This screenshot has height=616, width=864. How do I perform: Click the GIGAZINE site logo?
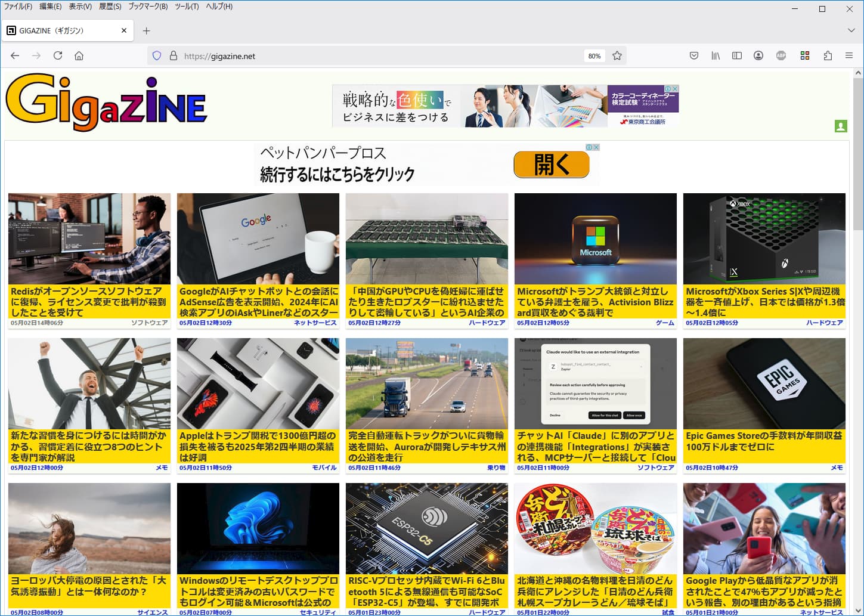pyautogui.click(x=106, y=103)
